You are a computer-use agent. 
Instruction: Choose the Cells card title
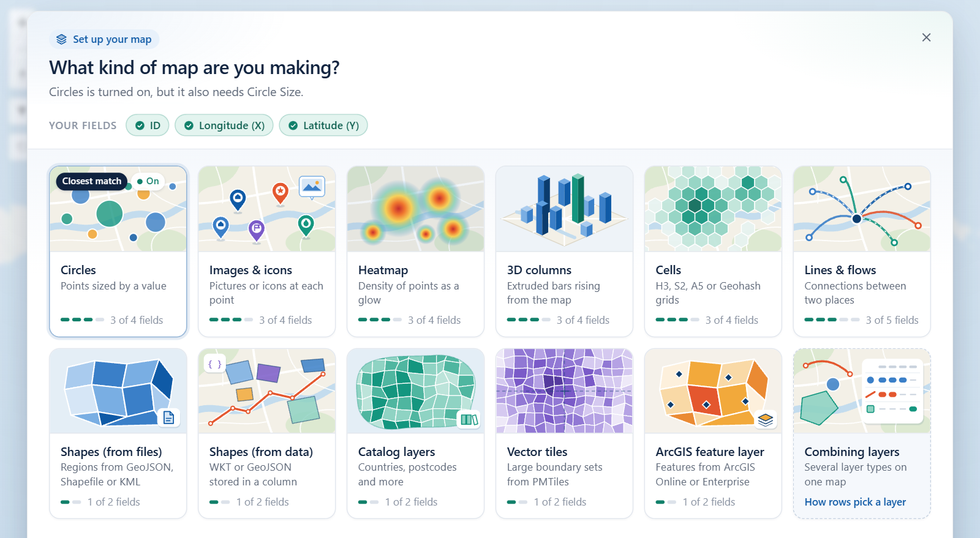668,270
